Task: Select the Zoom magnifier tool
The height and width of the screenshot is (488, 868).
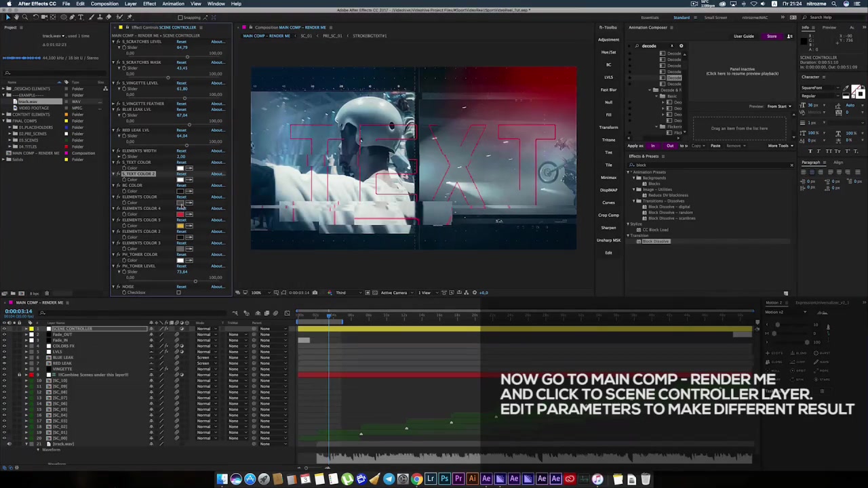Action: click(x=25, y=17)
